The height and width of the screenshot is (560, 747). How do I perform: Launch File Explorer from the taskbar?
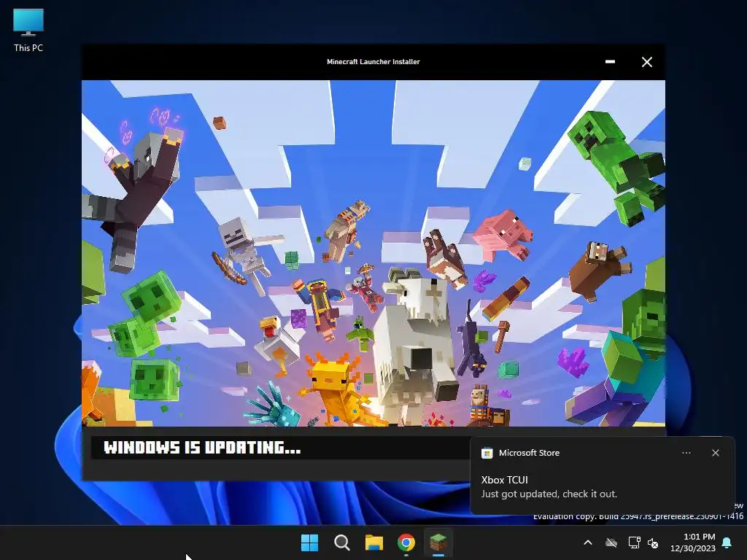coord(374,542)
